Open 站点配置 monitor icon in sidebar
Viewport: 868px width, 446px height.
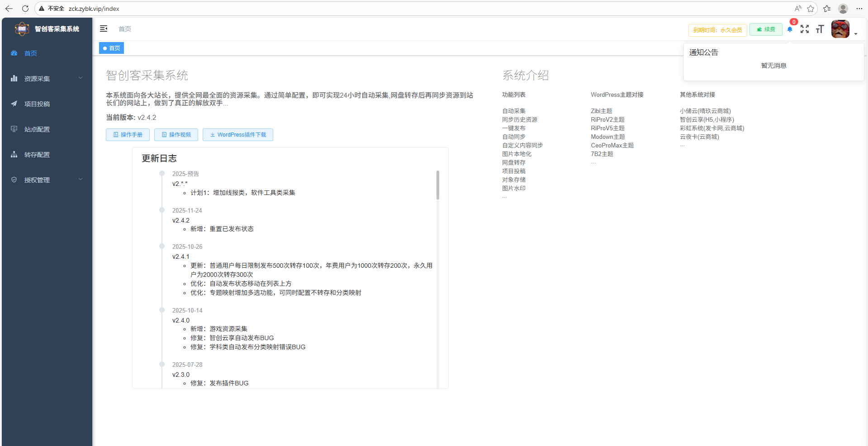click(14, 129)
